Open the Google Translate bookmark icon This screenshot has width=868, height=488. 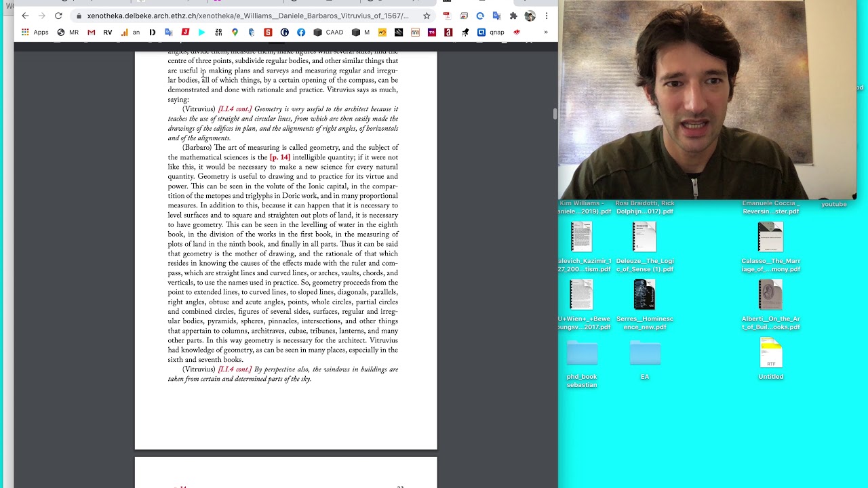point(168,32)
